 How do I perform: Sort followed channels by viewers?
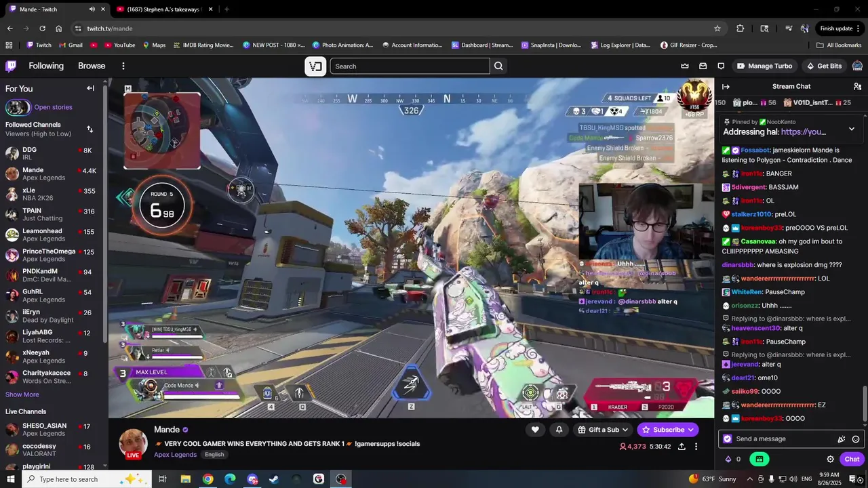90,129
